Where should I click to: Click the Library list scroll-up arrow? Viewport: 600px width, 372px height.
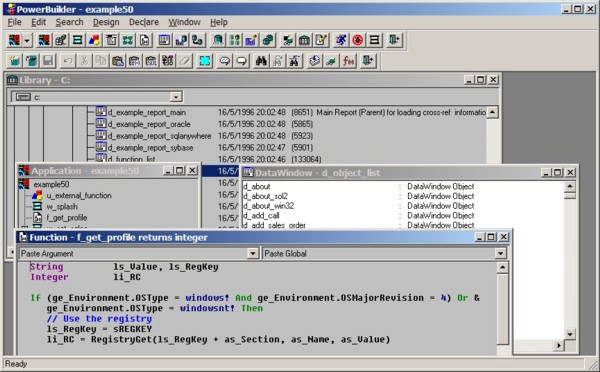tap(492, 113)
